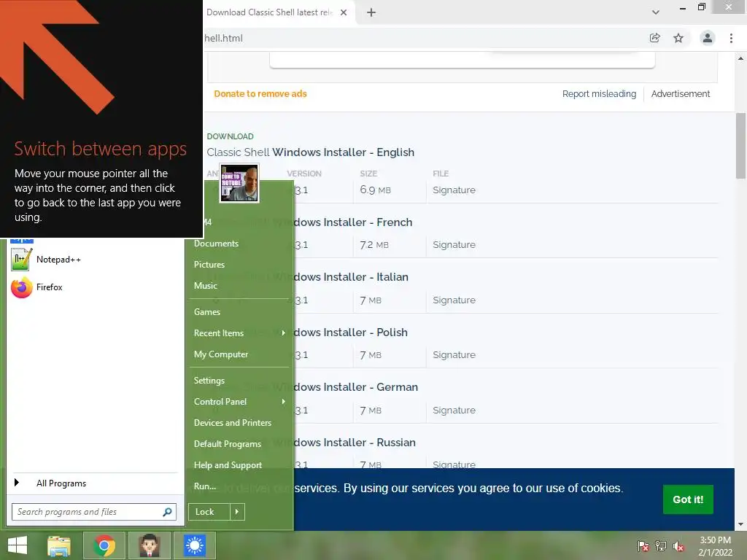Viewport: 747px width, 560px height.
Task: Open the Windows Start button
Action: [x=18, y=545]
